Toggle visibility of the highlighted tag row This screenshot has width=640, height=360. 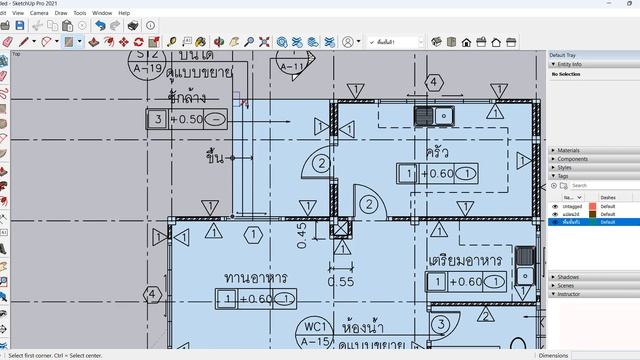click(555, 222)
